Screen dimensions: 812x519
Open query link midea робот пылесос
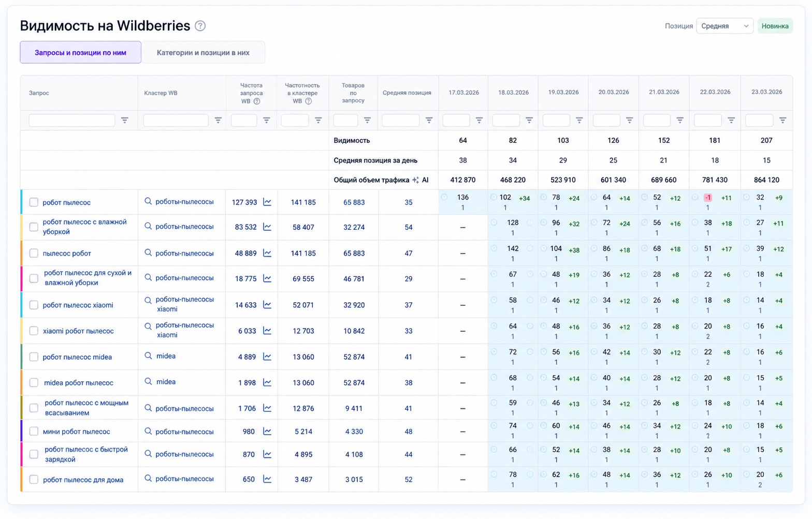click(x=78, y=383)
